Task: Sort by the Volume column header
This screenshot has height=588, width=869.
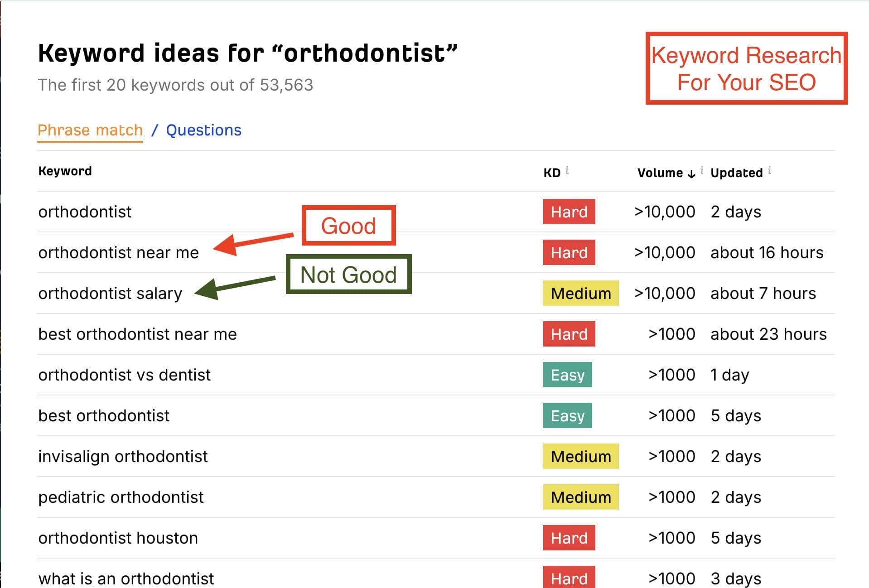Action: (x=660, y=173)
